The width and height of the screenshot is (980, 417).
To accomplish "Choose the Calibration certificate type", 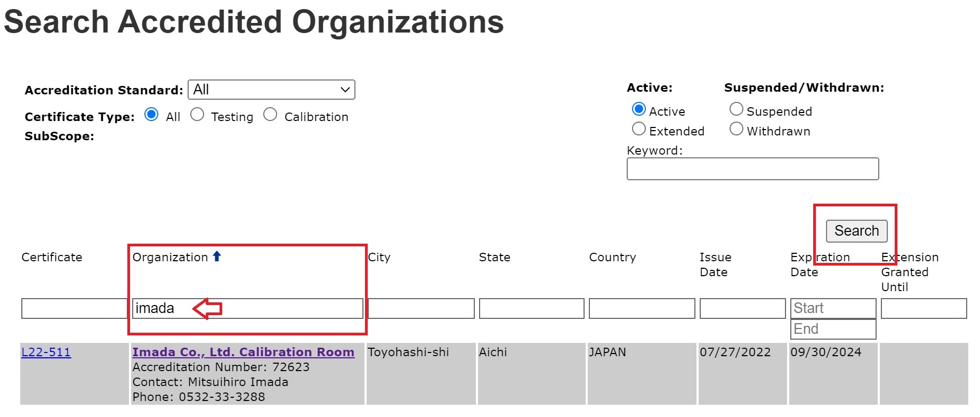I will coord(270,115).
